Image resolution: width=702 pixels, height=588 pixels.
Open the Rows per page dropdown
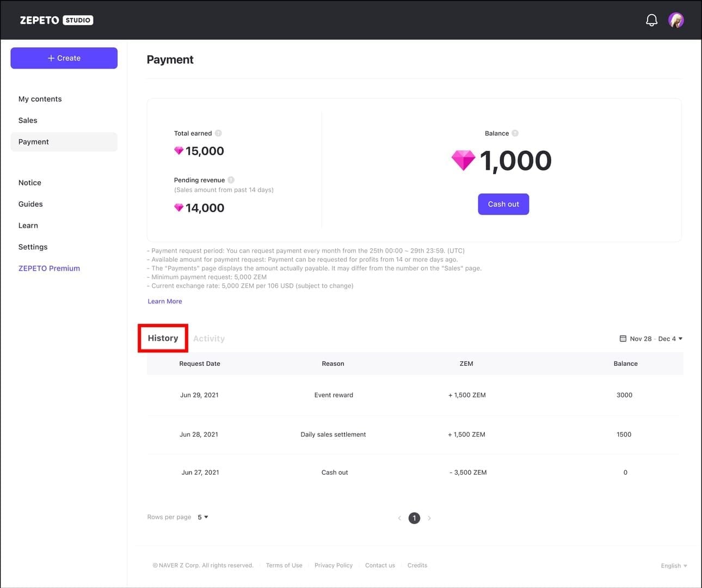pyautogui.click(x=202, y=517)
